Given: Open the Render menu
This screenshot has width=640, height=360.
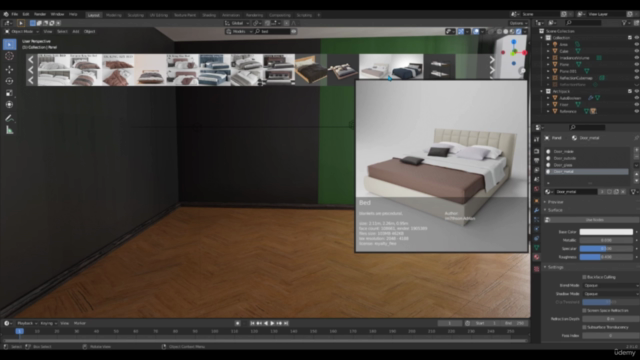Looking at the screenshot, I should (x=40, y=14).
